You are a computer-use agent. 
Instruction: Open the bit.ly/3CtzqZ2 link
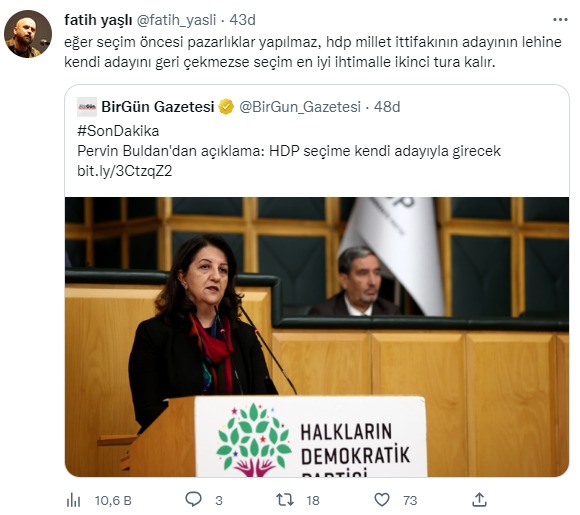tap(125, 171)
